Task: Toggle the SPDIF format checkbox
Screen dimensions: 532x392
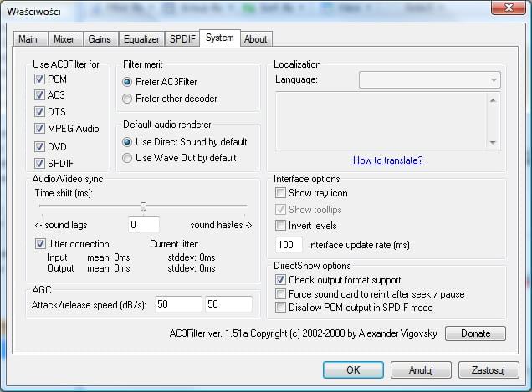Action: [x=39, y=163]
